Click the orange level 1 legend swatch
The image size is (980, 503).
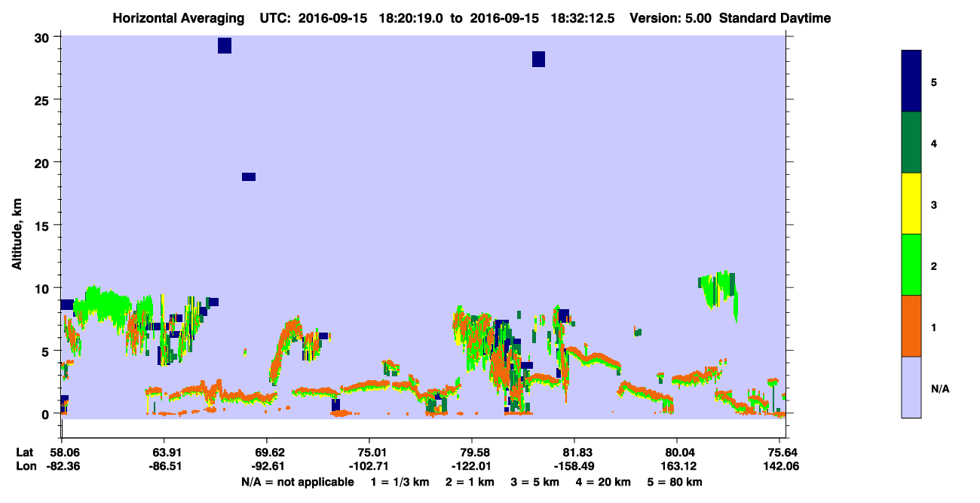click(x=911, y=326)
